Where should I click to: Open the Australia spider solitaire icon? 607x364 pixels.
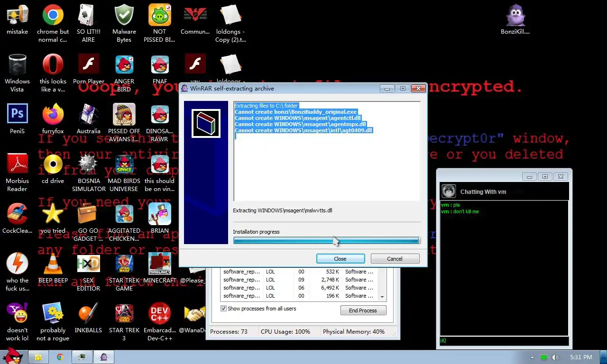(x=88, y=119)
